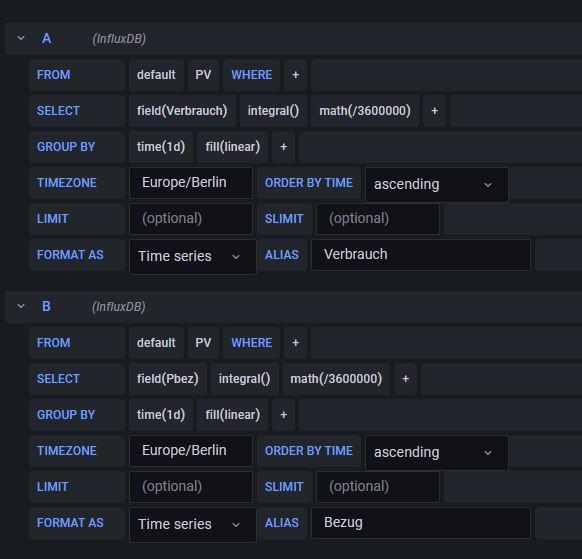Image resolution: width=582 pixels, height=559 pixels.
Task: Edit the time(1d) group in query A
Action: pos(161,147)
